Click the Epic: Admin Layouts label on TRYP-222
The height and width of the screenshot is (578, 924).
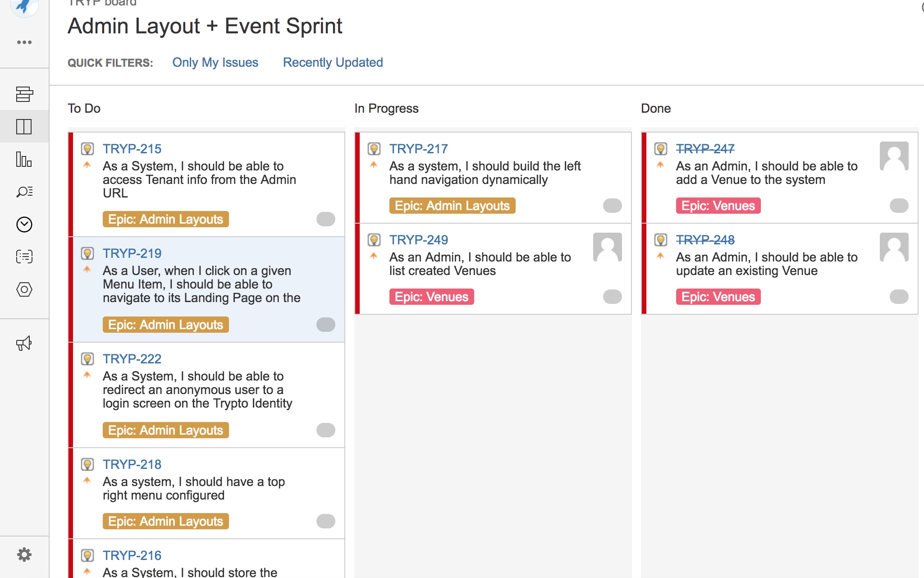pos(165,430)
